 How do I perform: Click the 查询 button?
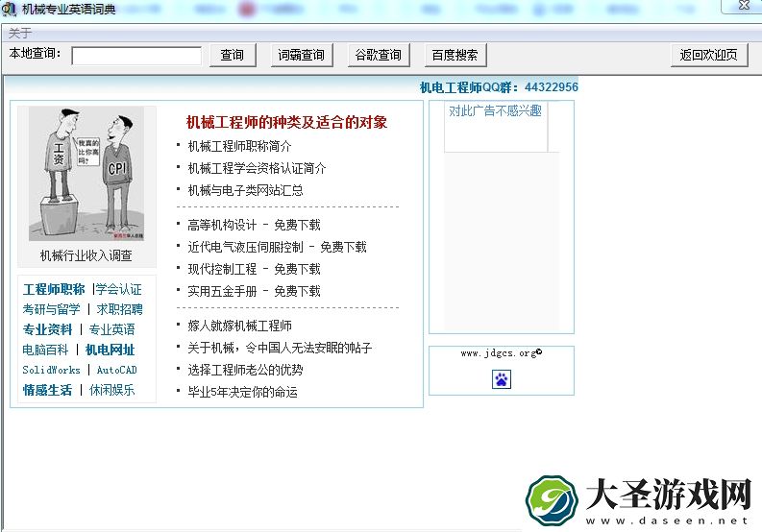point(233,55)
